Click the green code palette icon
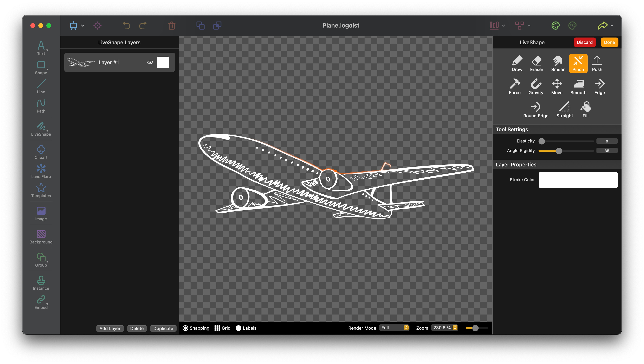This screenshot has height=364, width=644. pyautogui.click(x=572, y=26)
